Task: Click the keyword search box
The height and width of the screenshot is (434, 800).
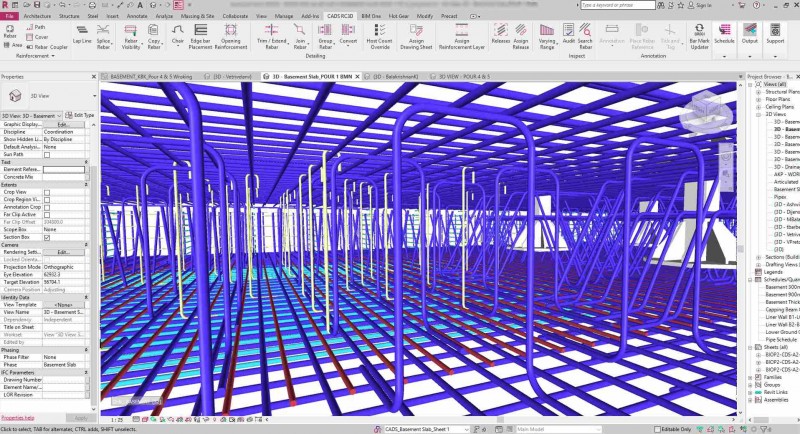Action: point(618,5)
